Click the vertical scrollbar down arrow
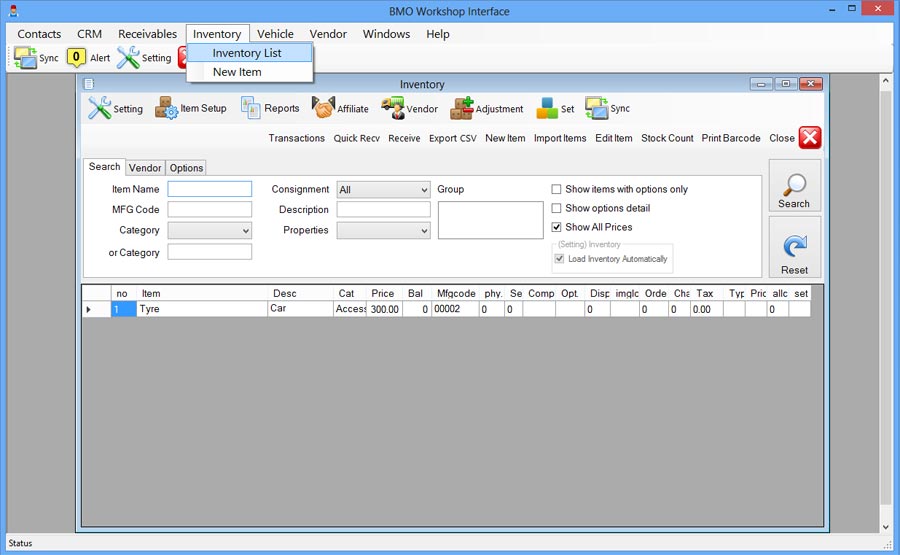The image size is (900, 555). point(886,526)
